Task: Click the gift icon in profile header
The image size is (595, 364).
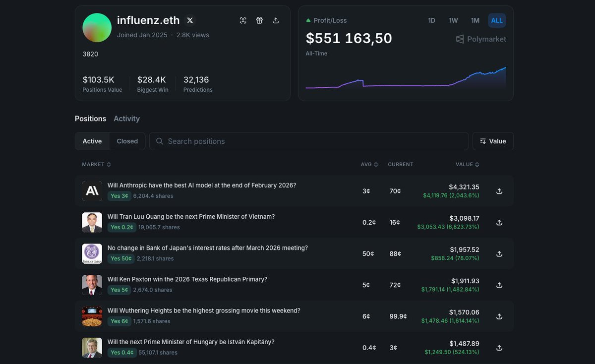Action: click(x=259, y=20)
